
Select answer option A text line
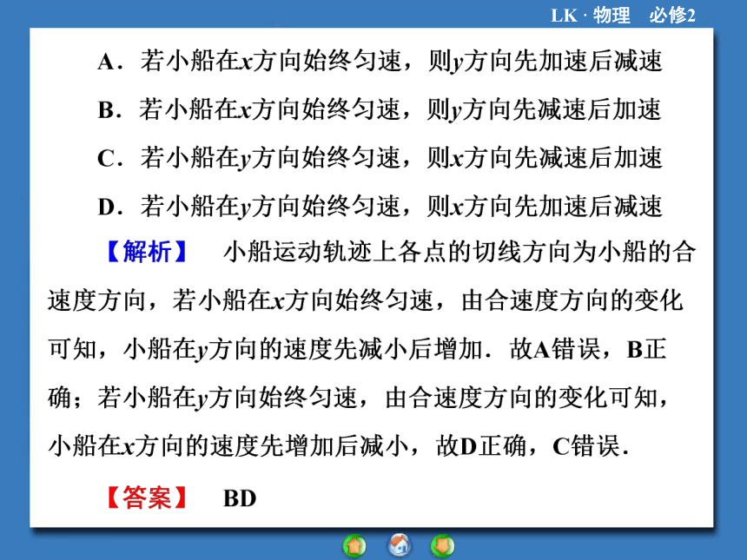pyautogui.click(x=380, y=62)
